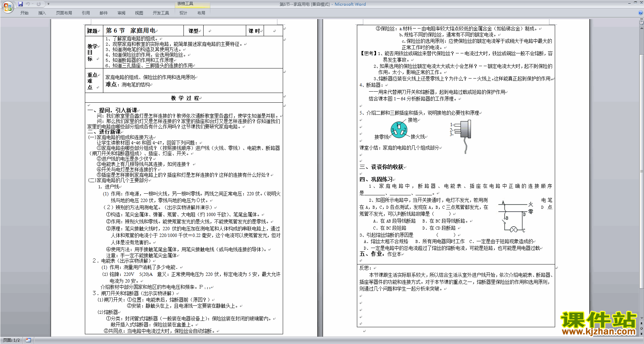Click the 五、作业：作业本 line
Screen dimensions: 644x344
[x=380, y=254]
